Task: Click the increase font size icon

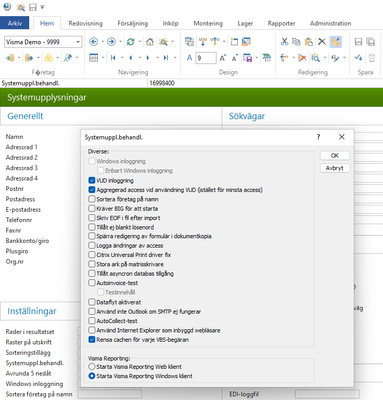Action: (x=223, y=58)
